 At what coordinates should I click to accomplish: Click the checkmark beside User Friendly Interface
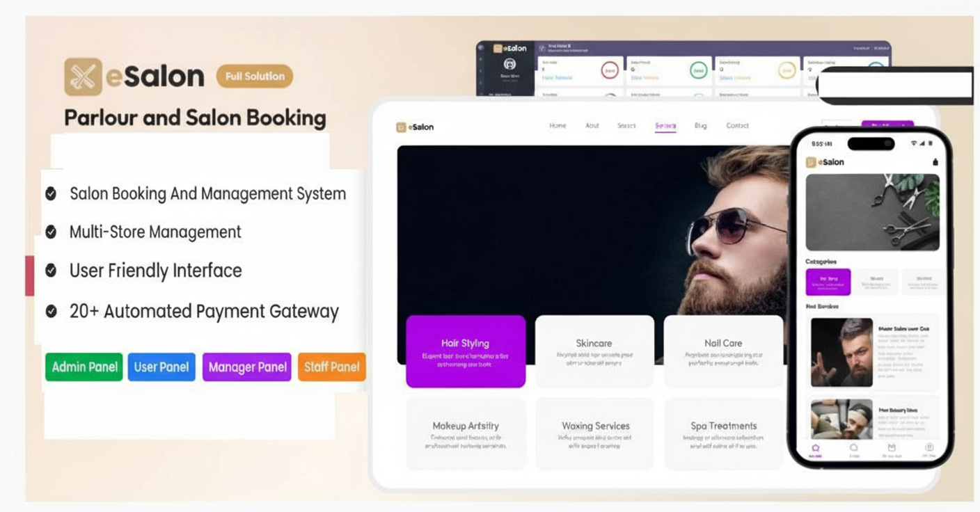point(51,271)
